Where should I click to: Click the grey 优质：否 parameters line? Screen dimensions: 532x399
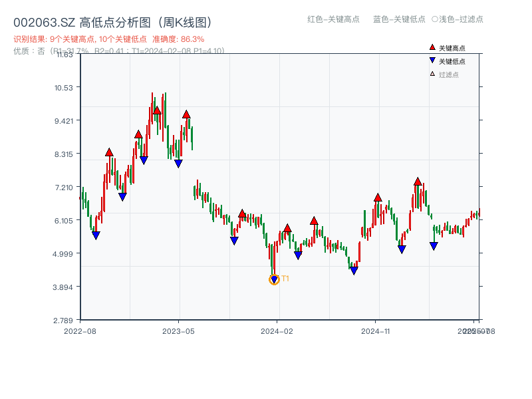[119, 51]
